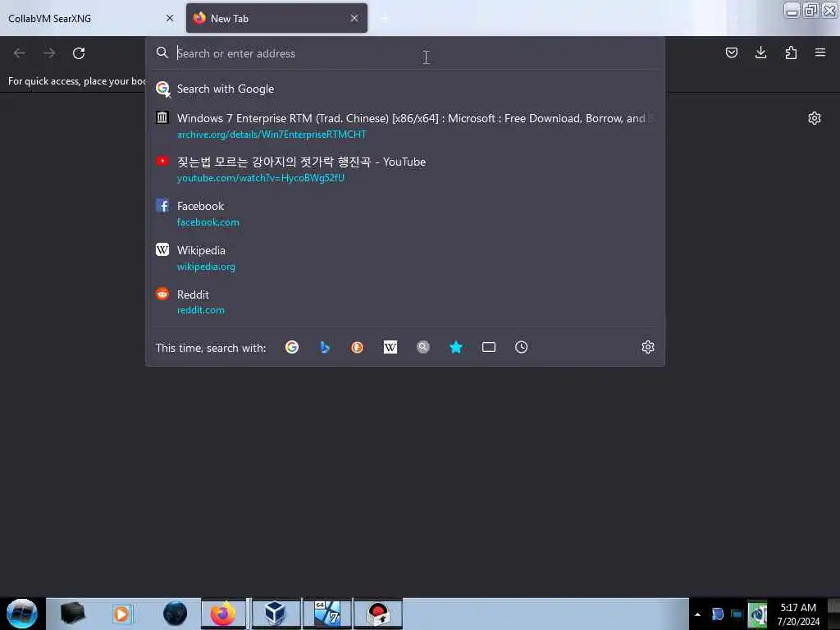This screenshot has width=840, height=630.
Task: Click the bookmarks toolbar quick access text
Action: click(x=76, y=81)
